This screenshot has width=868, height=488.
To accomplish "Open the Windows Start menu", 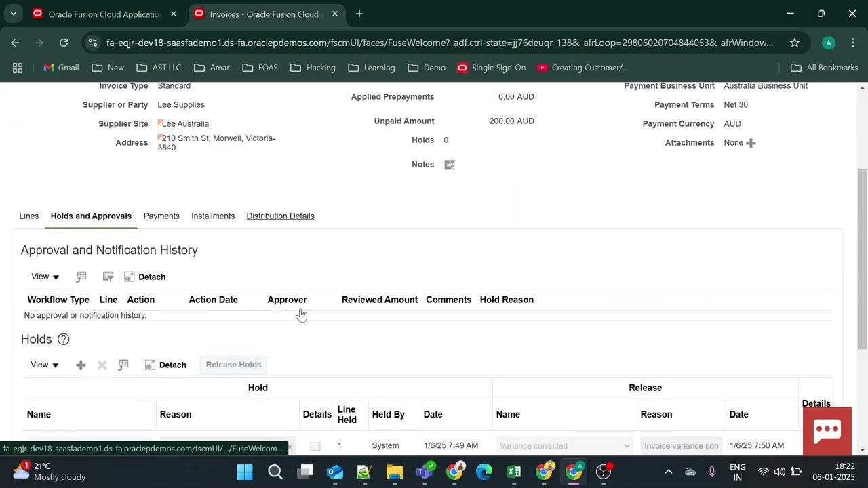I will (245, 472).
